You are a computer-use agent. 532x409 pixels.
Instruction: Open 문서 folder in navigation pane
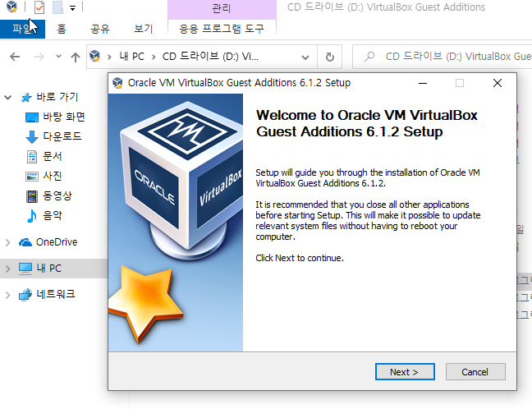click(x=53, y=156)
